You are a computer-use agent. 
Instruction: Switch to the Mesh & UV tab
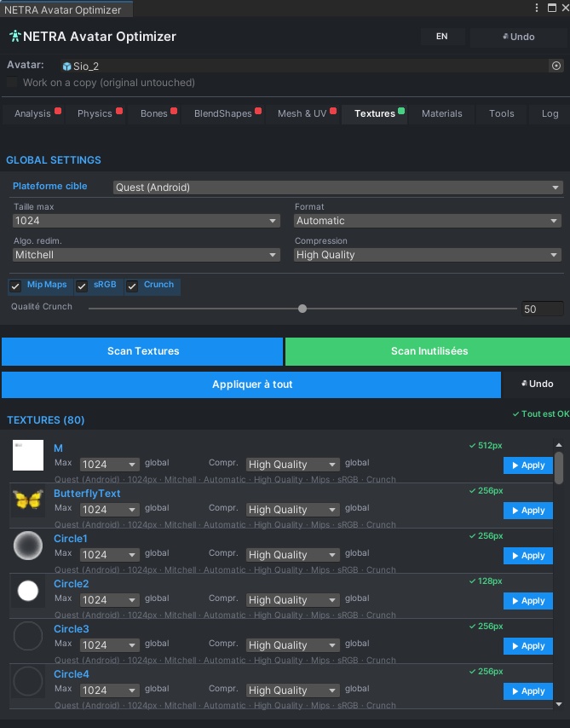302,113
